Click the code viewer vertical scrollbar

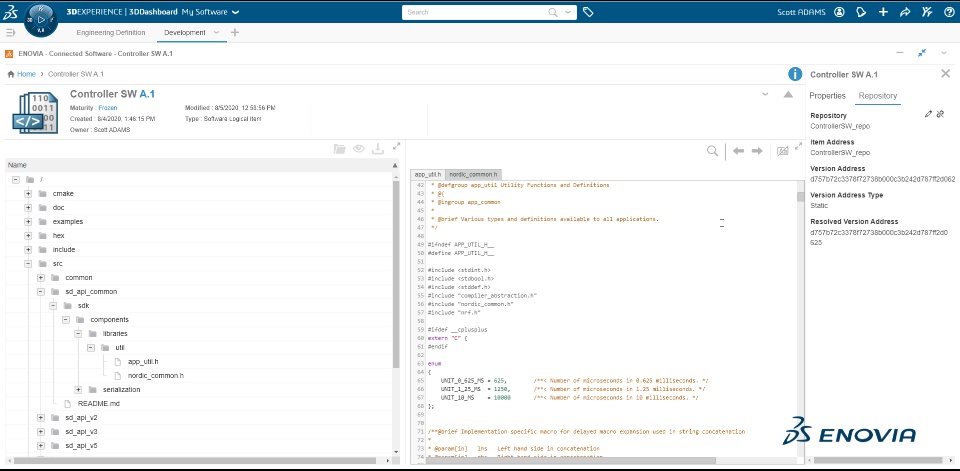(800, 197)
